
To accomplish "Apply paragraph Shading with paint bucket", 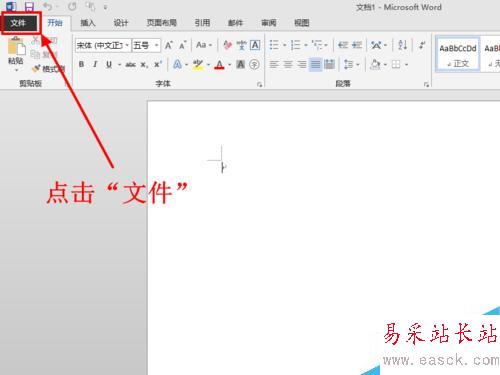I will 375,64.
